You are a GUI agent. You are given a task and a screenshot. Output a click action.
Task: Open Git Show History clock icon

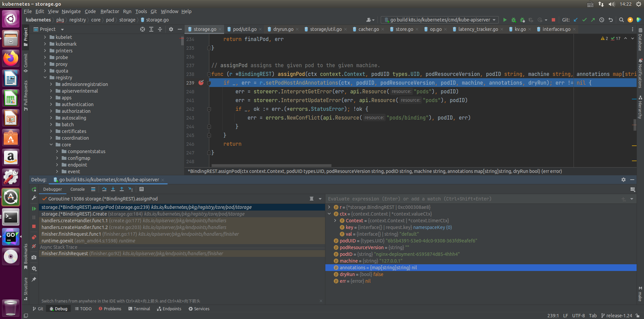(602, 20)
